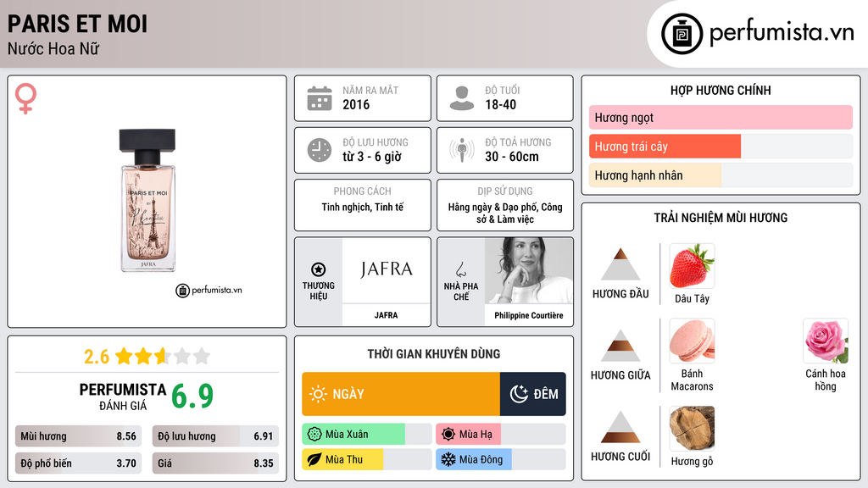Click the snowflake icon by Mùa Đông
This screenshot has height=488, width=868.
tap(448, 459)
